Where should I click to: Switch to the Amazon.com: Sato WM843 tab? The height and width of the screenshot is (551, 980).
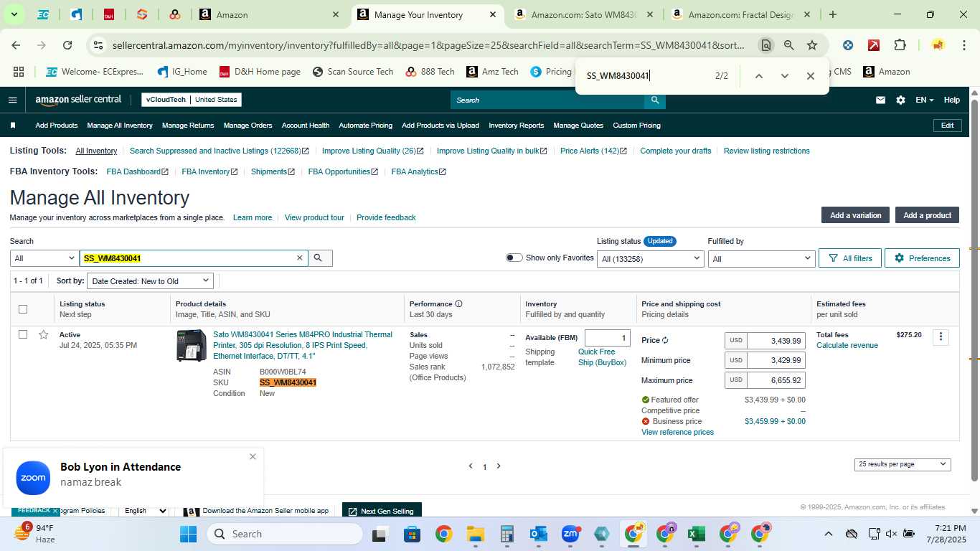click(583, 14)
